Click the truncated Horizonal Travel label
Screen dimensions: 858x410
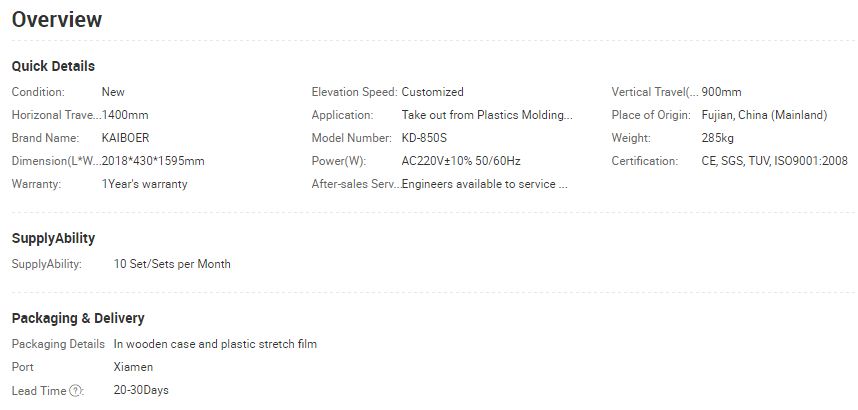[56, 115]
